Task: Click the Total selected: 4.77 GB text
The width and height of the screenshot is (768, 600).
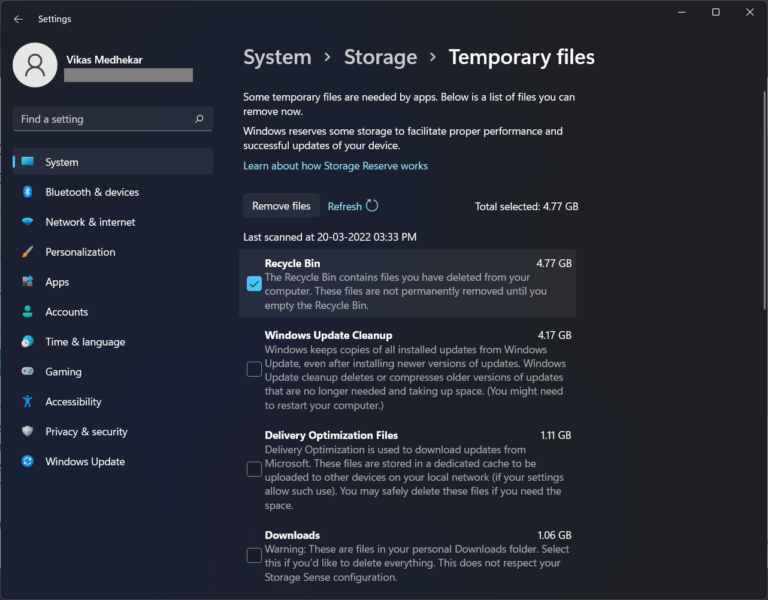Action: coord(527,207)
